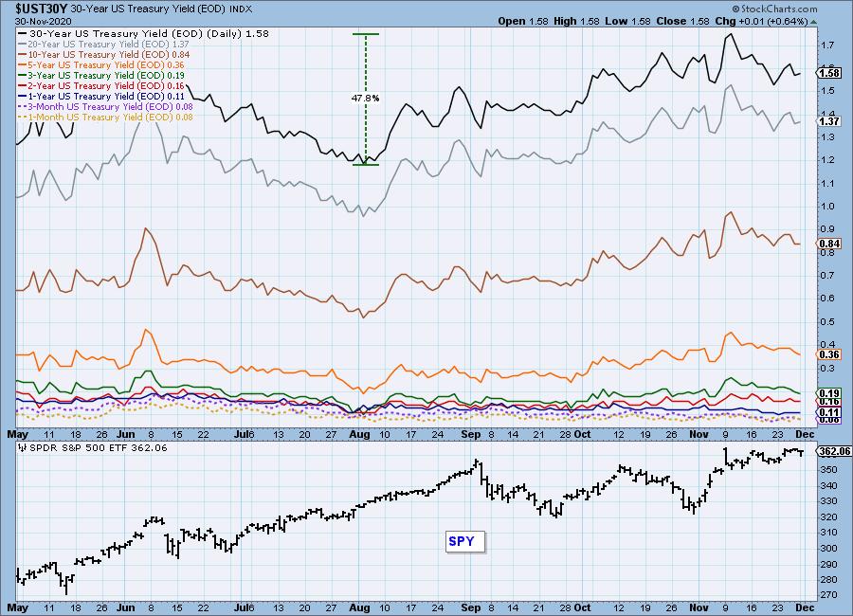
Task: Click the 0.19 last-value tag on yield axis
Action: pos(829,393)
